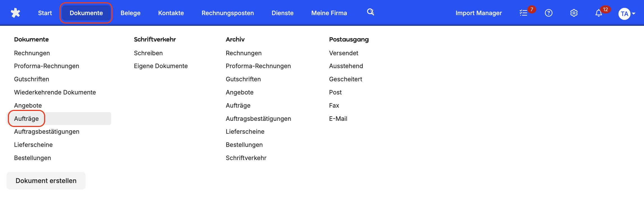This screenshot has width=644, height=199.
Task: Open Eigene Dokumente under Schriftverkehr
Action: coord(161,66)
